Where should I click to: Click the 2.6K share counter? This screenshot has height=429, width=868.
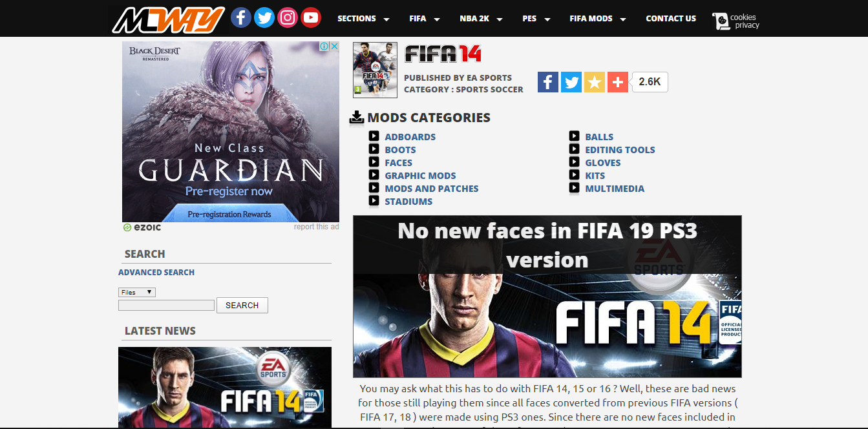click(x=650, y=82)
